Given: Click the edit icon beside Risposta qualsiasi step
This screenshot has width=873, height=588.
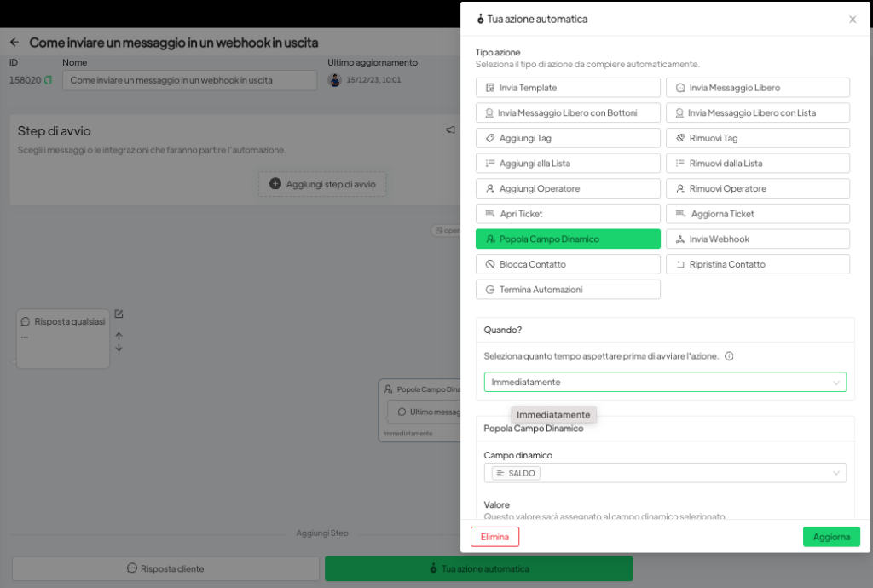Looking at the screenshot, I should pyautogui.click(x=119, y=314).
